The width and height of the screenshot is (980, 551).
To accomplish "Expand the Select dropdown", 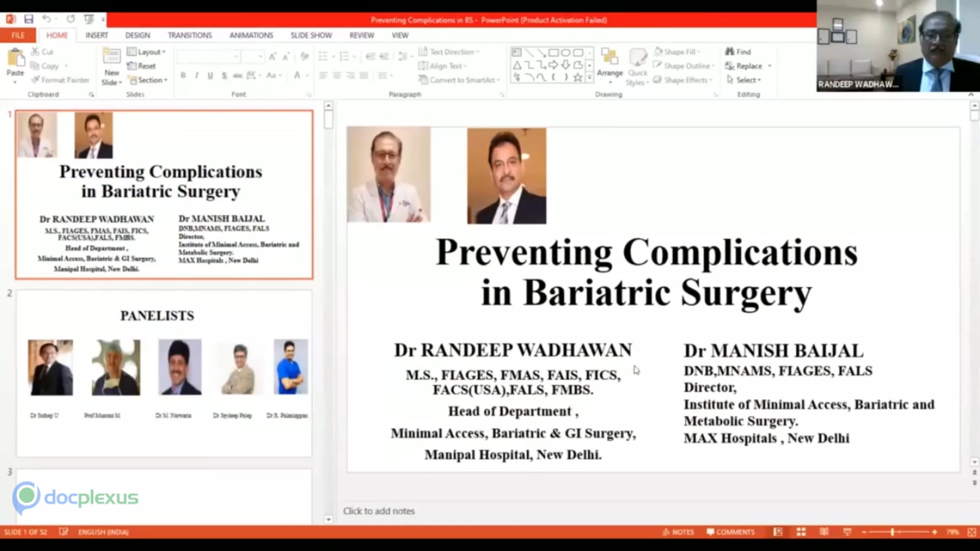I will [744, 80].
